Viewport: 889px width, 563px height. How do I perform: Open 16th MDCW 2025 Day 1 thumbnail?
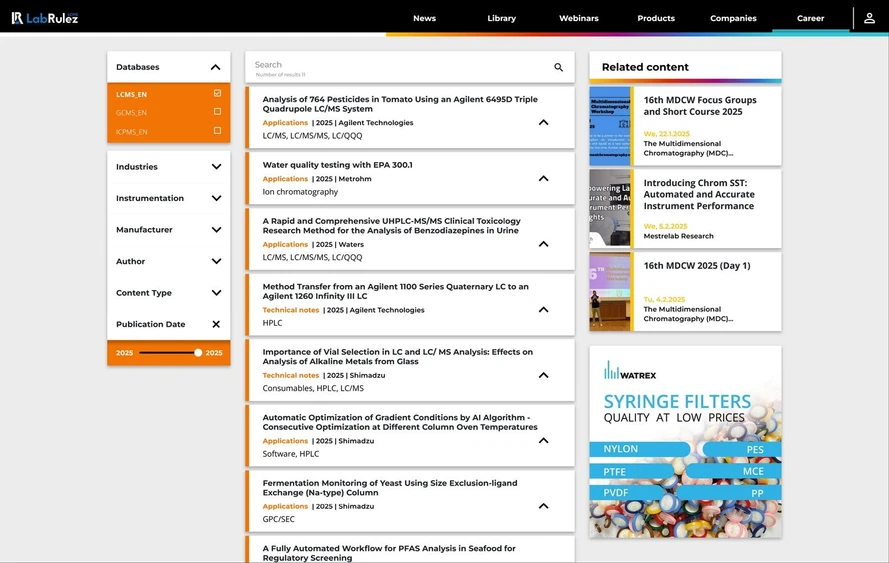coord(610,291)
